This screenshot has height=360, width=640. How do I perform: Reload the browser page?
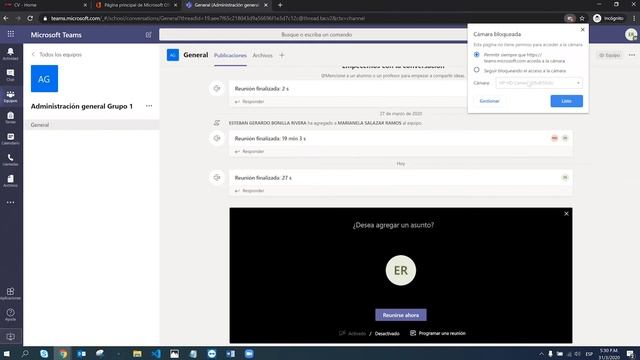tap(30, 18)
